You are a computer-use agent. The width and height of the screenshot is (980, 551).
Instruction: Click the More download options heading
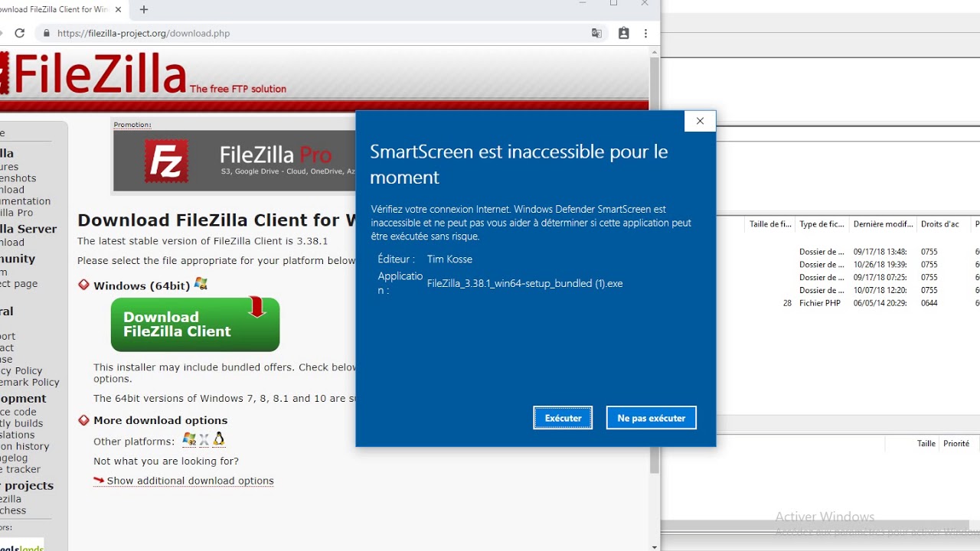click(161, 420)
